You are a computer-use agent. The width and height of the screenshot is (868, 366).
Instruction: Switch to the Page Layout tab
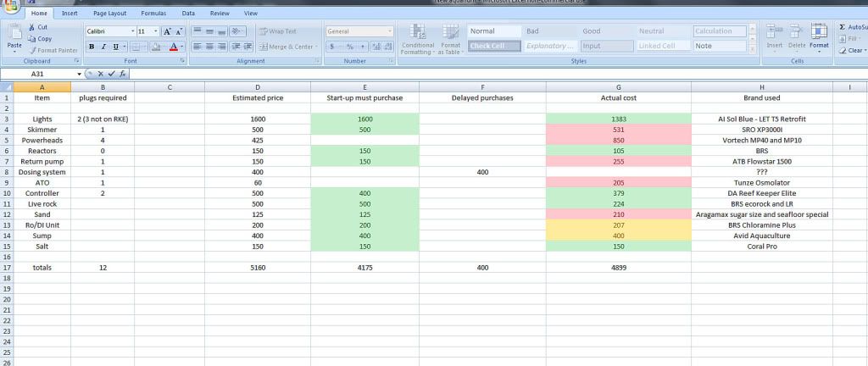pos(109,14)
